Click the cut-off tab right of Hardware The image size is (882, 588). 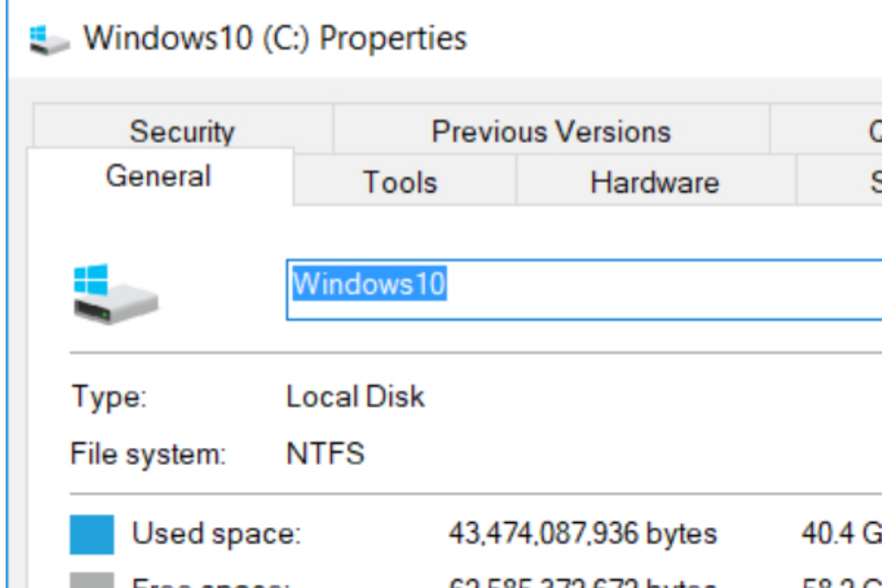872,183
